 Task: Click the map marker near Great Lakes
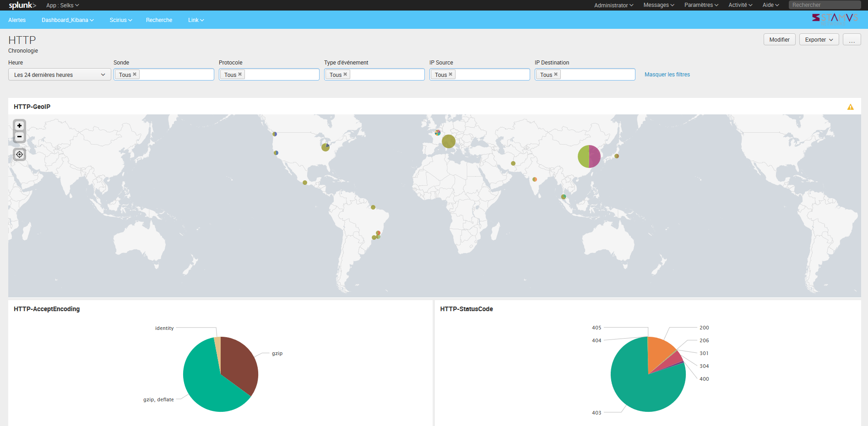[325, 147]
